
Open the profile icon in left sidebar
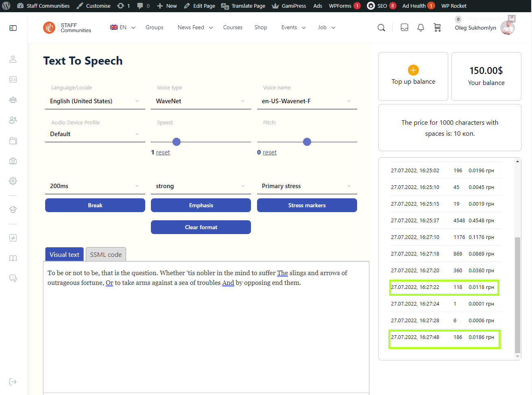(x=13, y=59)
